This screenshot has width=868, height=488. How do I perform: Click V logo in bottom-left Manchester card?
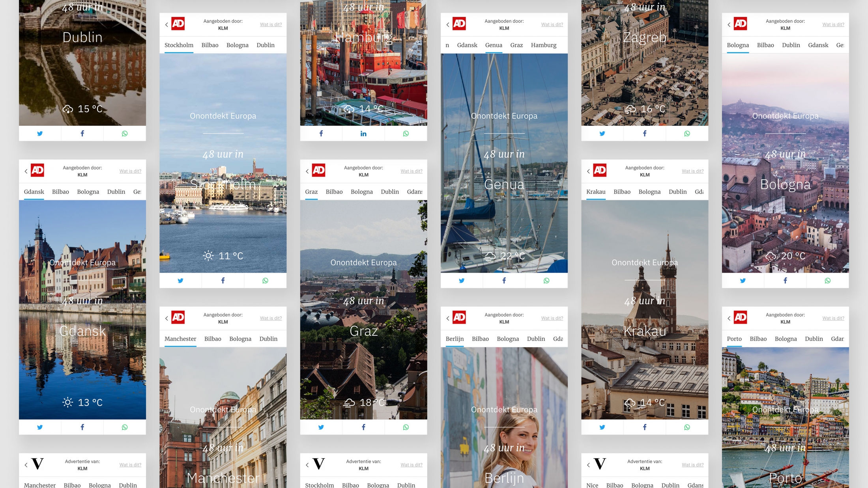click(37, 464)
